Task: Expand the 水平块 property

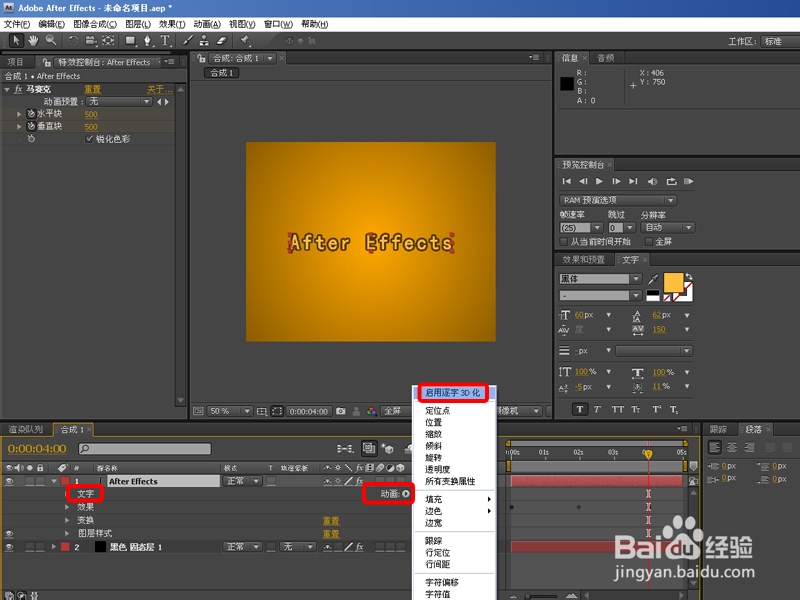Action: [19, 114]
